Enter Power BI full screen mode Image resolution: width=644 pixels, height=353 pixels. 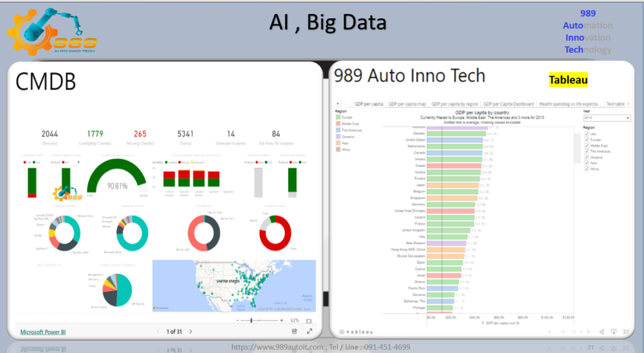pyautogui.click(x=309, y=331)
